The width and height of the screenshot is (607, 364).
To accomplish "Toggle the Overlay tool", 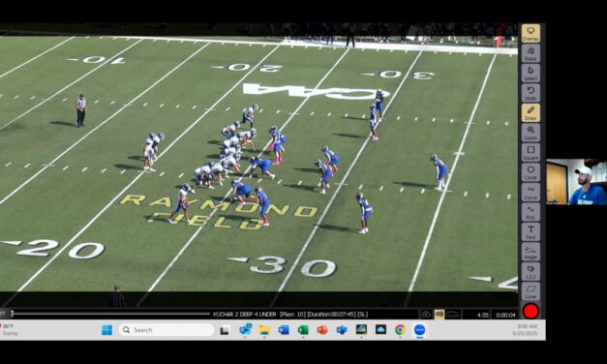I will pyautogui.click(x=531, y=33).
